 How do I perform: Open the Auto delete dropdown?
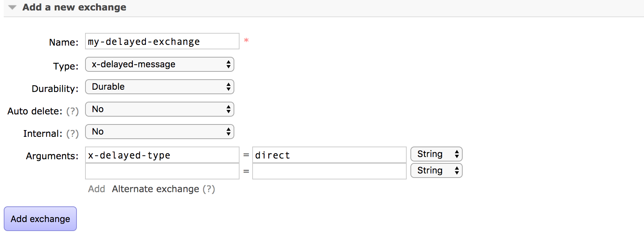pyautogui.click(x=159, y=109)
